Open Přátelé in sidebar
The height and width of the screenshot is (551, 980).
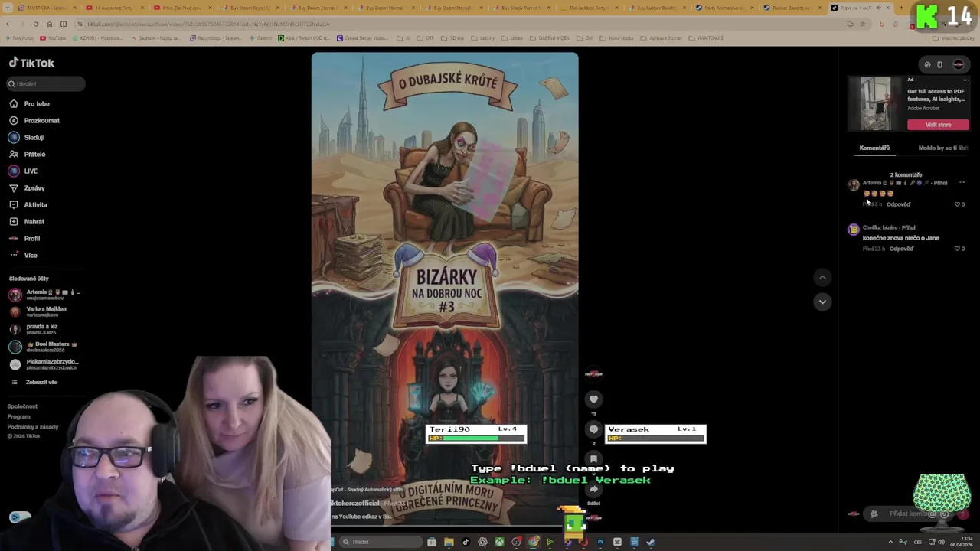point(27,154)
